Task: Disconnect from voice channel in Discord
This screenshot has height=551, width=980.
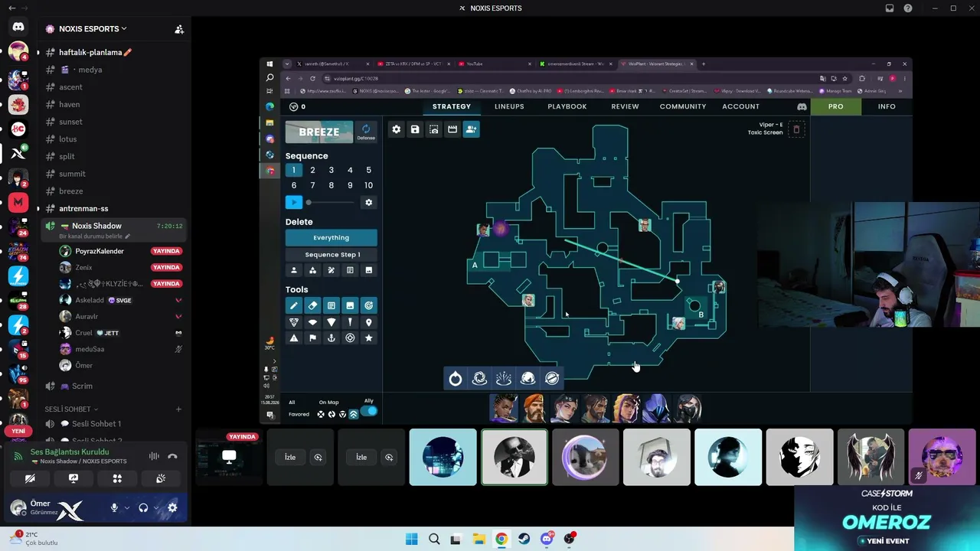Action: click(x=172, y=456)
